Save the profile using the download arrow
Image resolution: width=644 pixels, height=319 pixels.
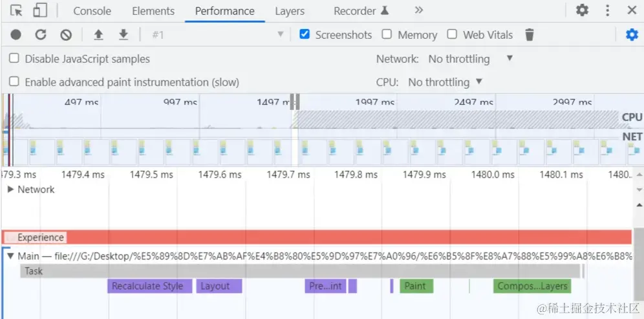click(x=123, y=35)
